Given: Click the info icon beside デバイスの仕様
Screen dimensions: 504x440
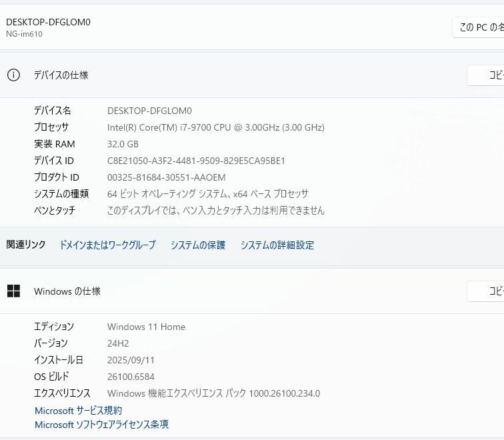Looking at the screenshot, I should point(13,75).
